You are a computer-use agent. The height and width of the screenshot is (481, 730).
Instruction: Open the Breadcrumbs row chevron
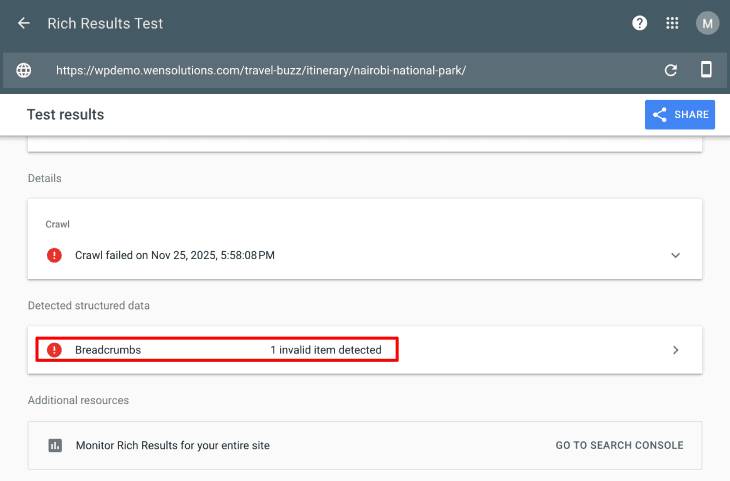675,350
